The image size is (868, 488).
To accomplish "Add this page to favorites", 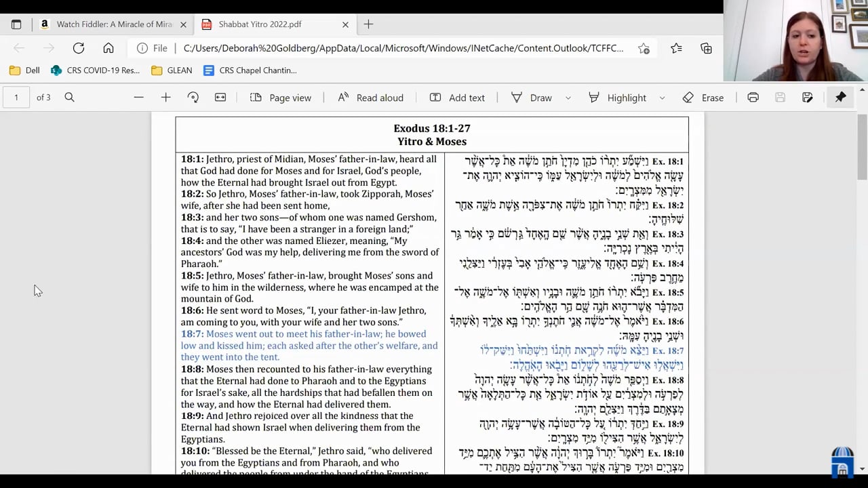I will pyautogui.click(x=644, y=48).
